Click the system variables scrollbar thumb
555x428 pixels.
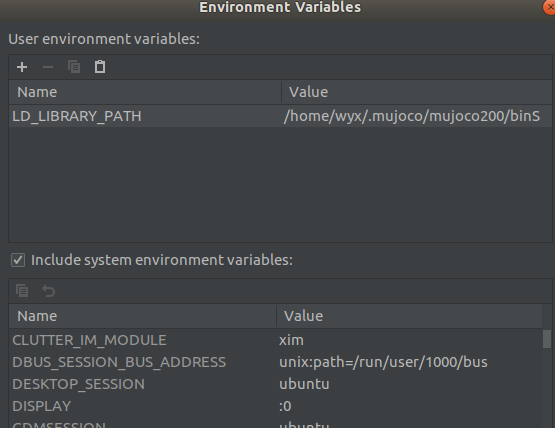point(547,339)
